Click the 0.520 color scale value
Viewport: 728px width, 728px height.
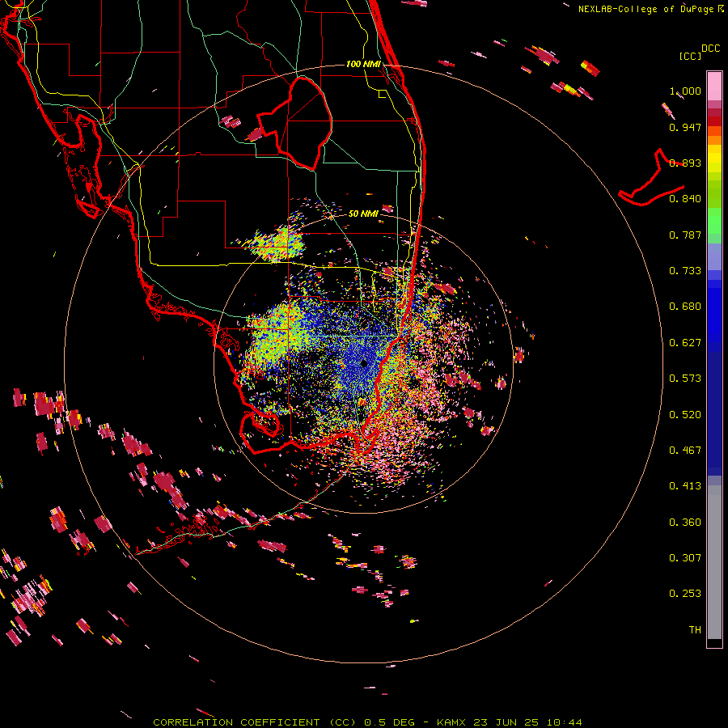tap(685, 415)
